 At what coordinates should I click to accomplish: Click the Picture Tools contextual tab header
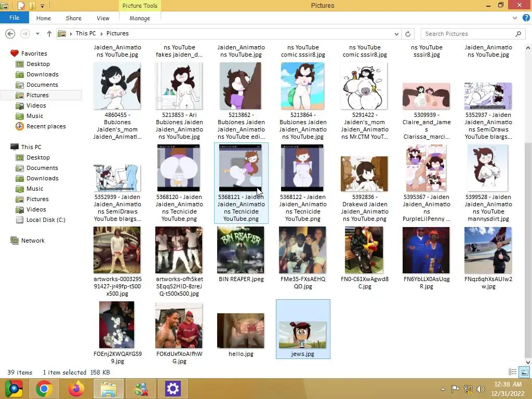pos(140,5)
